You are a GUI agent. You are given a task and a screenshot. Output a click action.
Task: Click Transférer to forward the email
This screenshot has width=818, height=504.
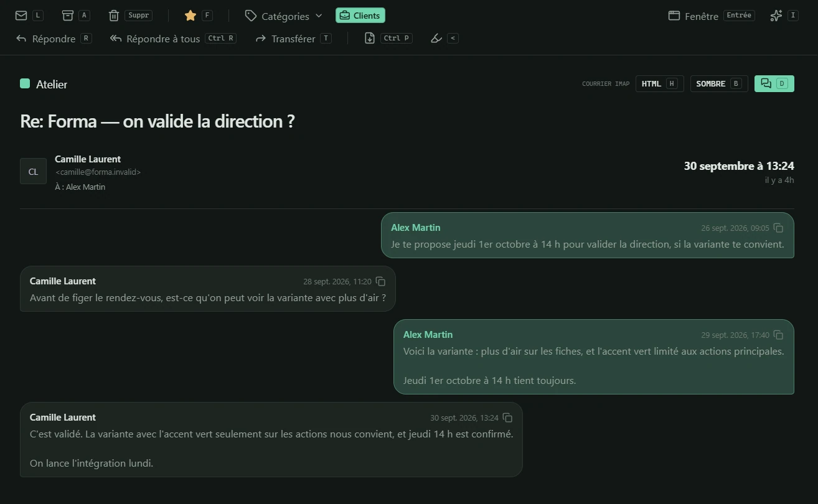(293, 39)
